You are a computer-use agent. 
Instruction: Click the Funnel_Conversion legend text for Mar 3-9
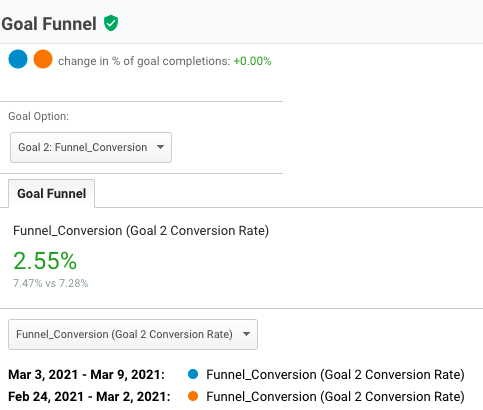[335, 375]
